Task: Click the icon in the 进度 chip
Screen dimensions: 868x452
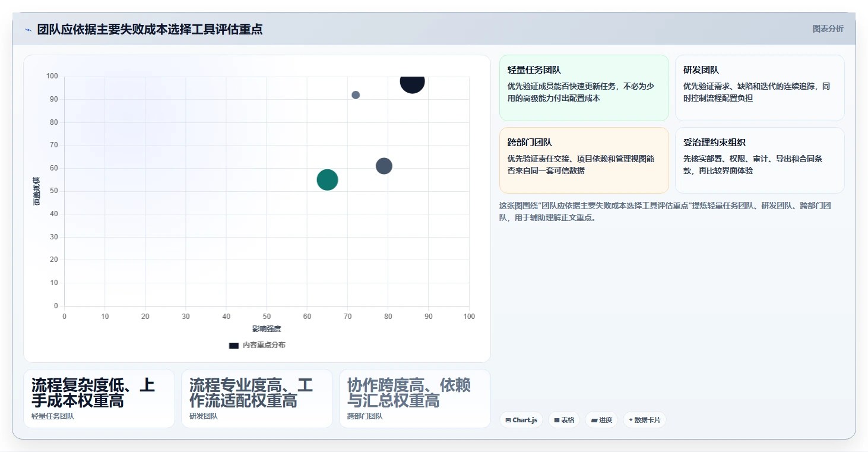Action: click(x=594, y=421)
